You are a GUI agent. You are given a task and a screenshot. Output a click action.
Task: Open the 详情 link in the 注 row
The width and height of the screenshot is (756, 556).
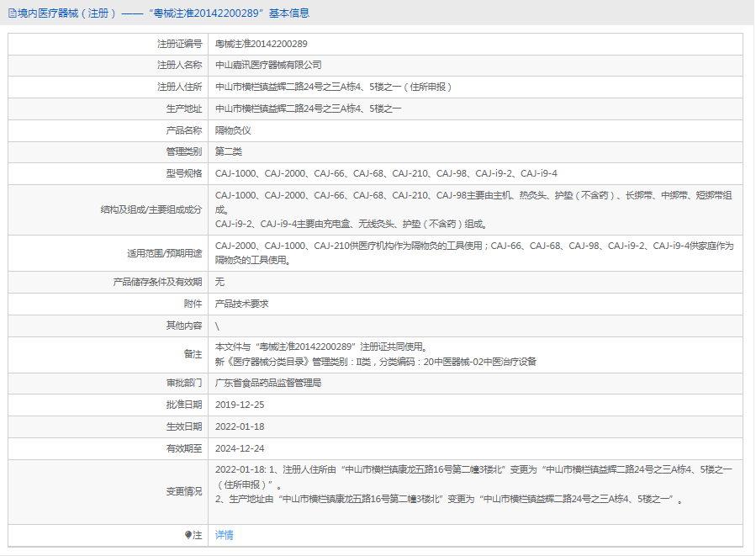tap(225, 535)
